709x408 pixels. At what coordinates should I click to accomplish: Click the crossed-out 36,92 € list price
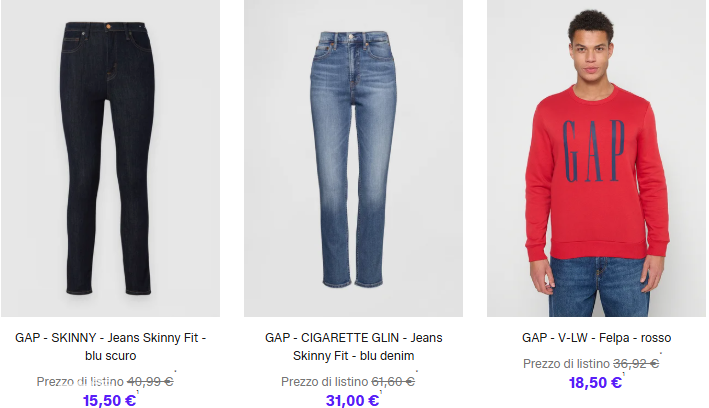[x=636, y=364]
